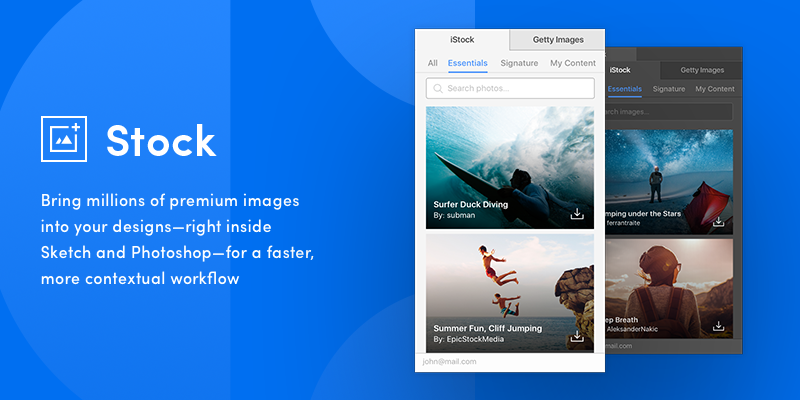Open My Content in dark panel
Screen dimensions: 800x400
715,89
